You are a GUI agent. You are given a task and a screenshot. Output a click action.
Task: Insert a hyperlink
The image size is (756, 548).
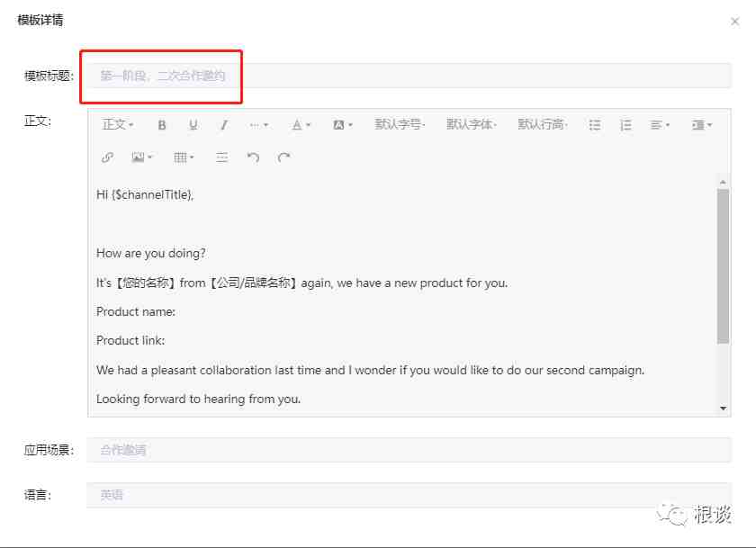(x=107, y=157)
